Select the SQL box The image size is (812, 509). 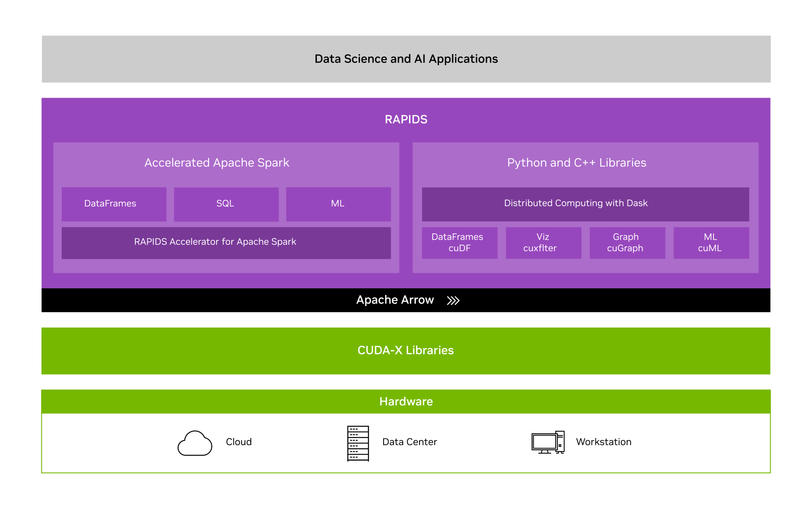tap(226, 204)
